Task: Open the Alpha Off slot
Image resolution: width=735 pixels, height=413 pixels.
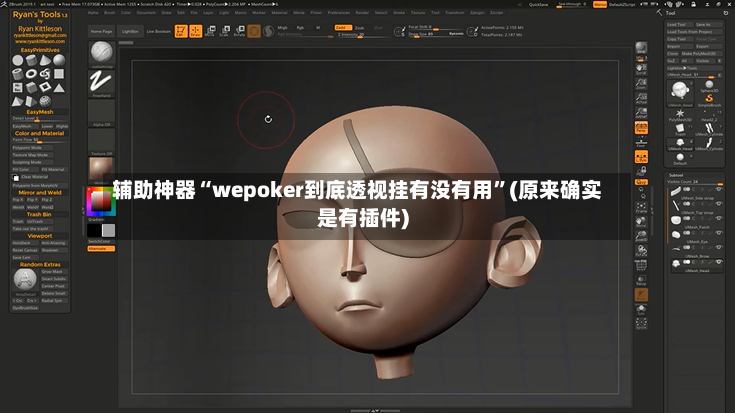Action: 102,113
